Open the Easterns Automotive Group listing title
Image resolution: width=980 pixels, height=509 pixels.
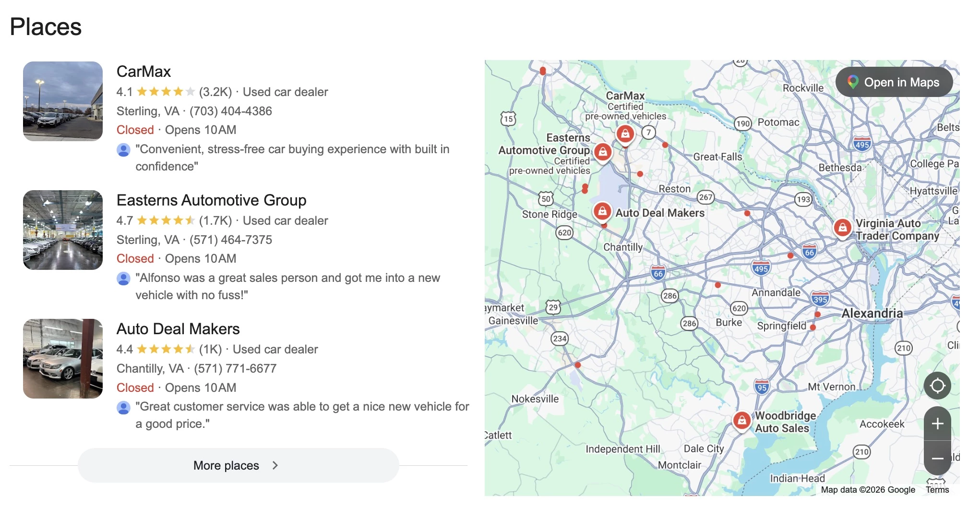[x=211, y=200]
